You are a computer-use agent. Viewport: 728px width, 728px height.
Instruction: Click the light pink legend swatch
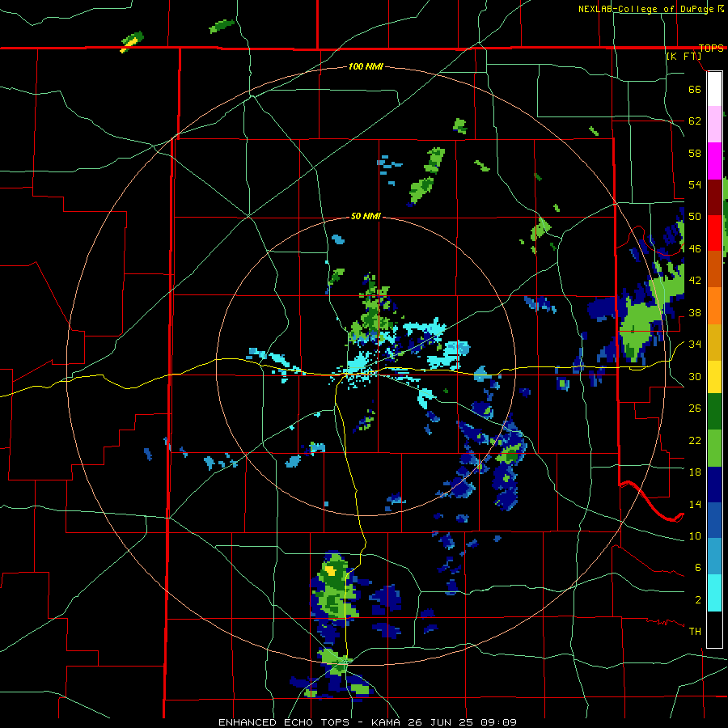(x=714, y=125)
